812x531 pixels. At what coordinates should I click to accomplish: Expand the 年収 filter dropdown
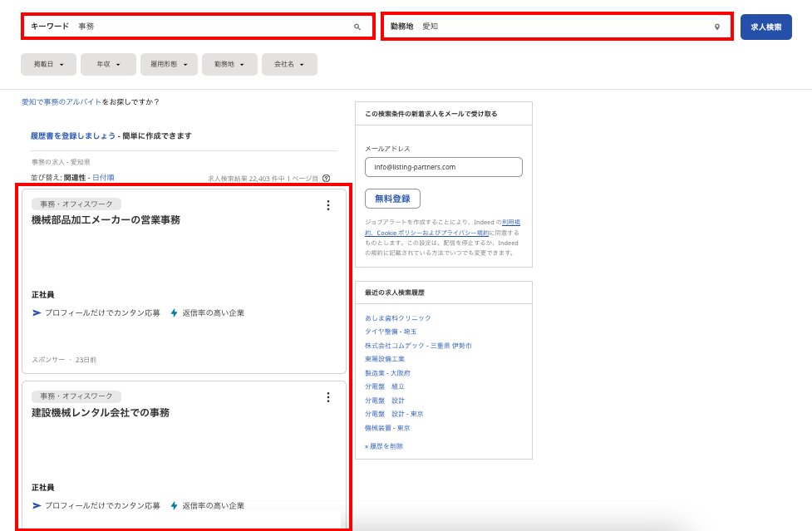pos(108,64)
